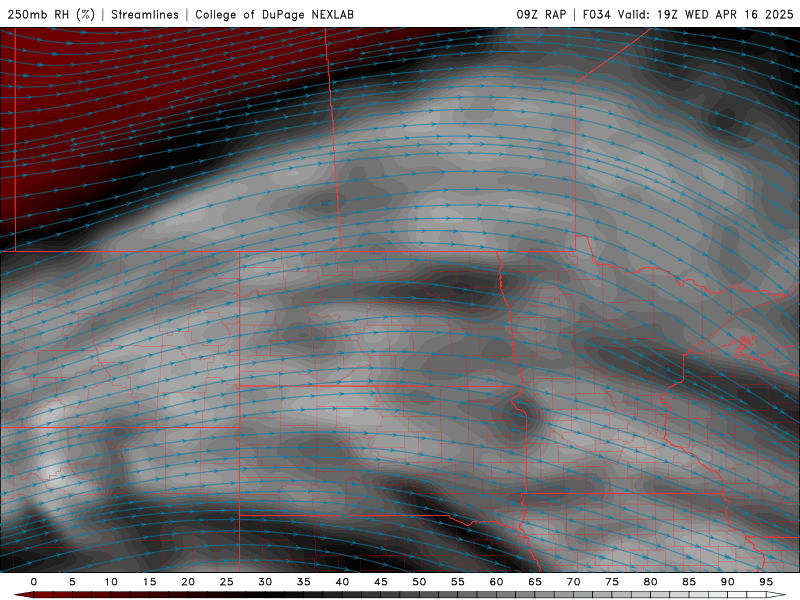Image resolution: width=800 pixels, height=600 pixels.
Task: Click the '35' value on color scale
Action: point(304,582)
